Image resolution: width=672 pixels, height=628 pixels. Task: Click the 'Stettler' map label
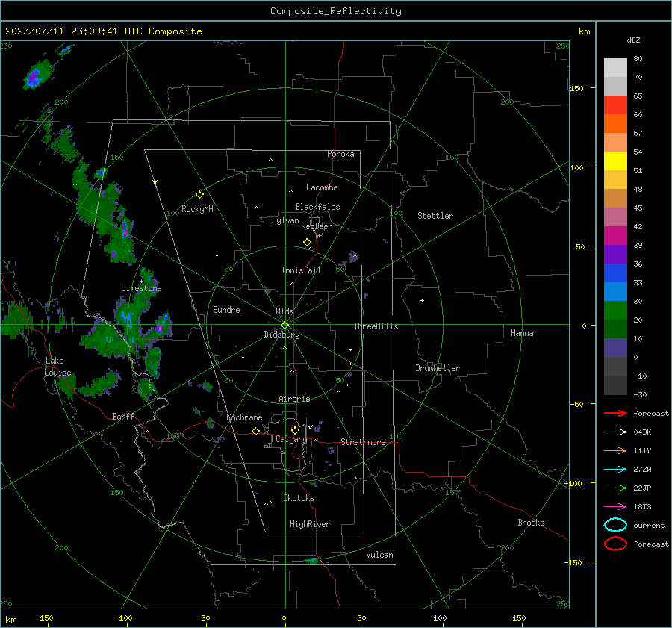(x=435, y=216)
